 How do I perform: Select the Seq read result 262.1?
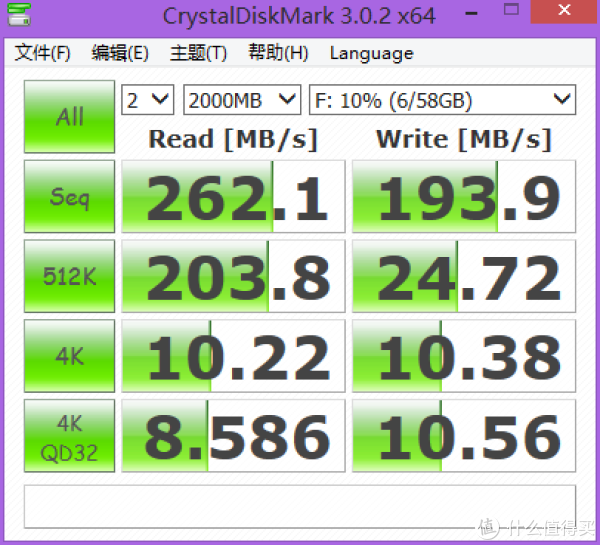coord(233,196)
